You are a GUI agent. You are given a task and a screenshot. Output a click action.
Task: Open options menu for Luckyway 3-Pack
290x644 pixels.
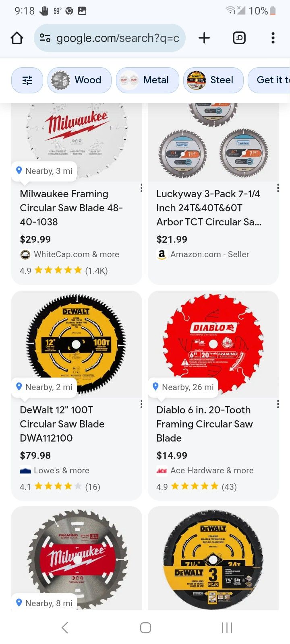[278, 188]
